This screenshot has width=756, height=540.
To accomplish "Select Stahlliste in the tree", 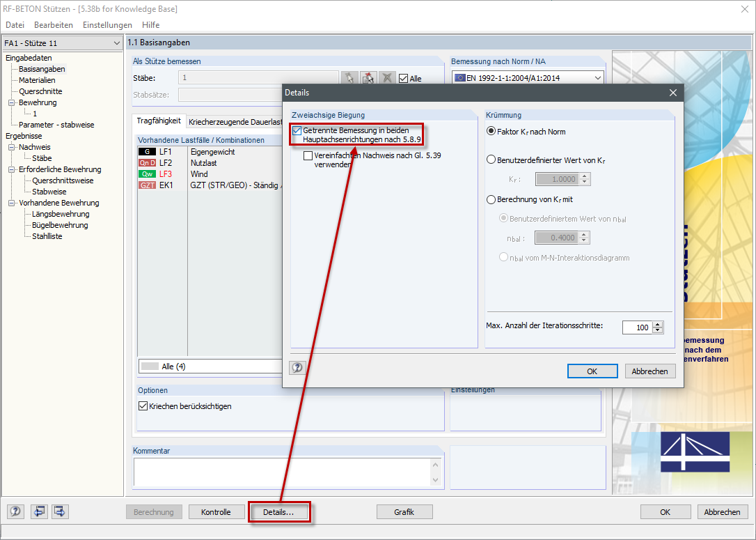I will point(47,236).
